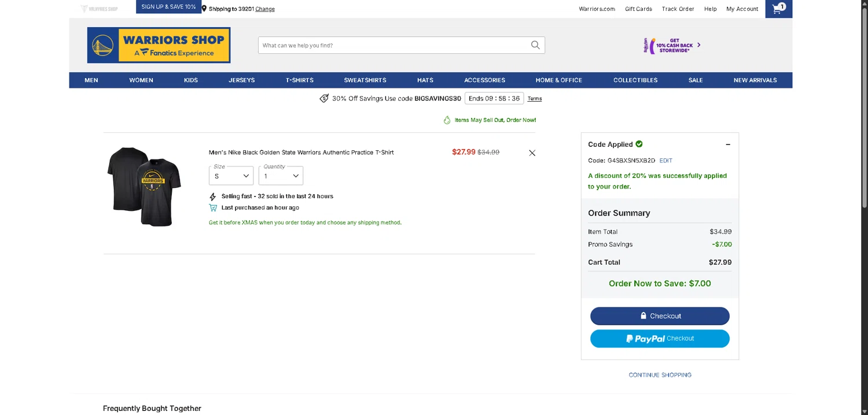
Task: Open the WOMEN menu
Action: click(x=141, y=80)
